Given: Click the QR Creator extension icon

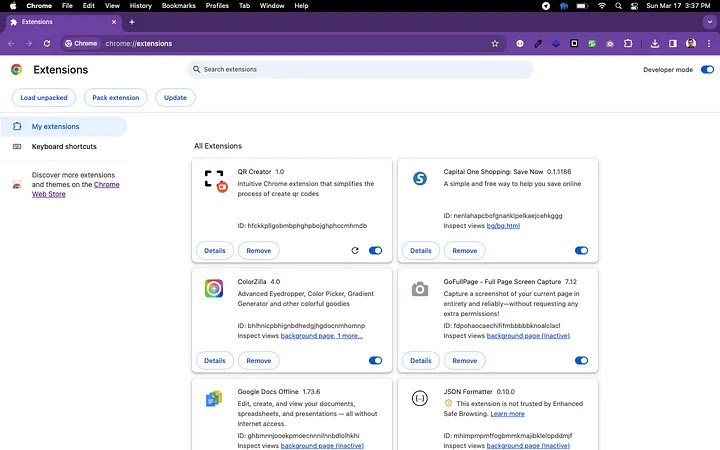Looking at the screenshot, I should (x=216, y=181).
